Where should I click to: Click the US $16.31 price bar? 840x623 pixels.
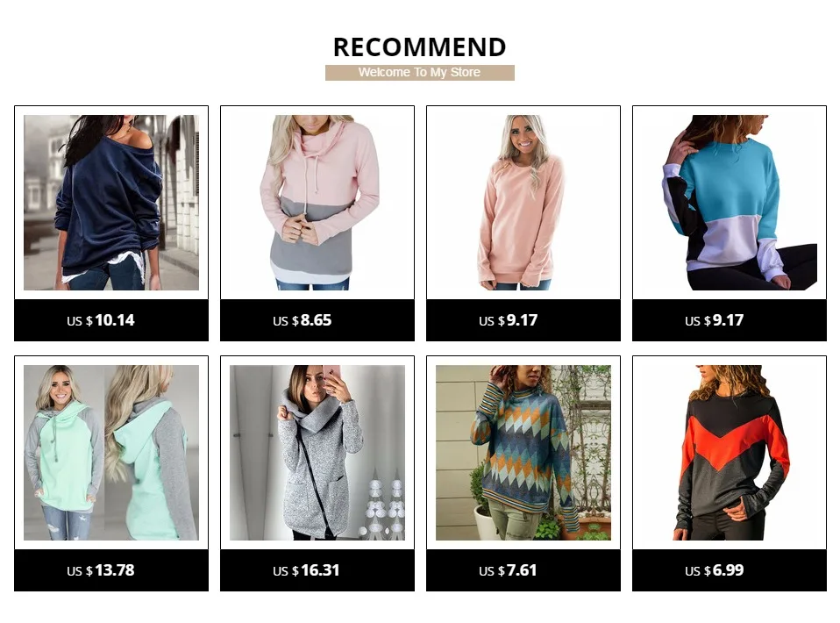pyautogui.click(x=317, y=570)
